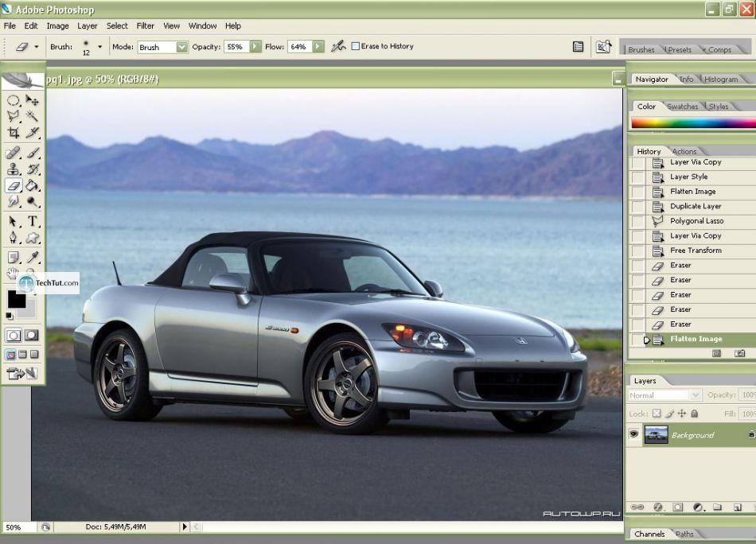Add layer mask icon in Layers panel

[x=678, y=507]
